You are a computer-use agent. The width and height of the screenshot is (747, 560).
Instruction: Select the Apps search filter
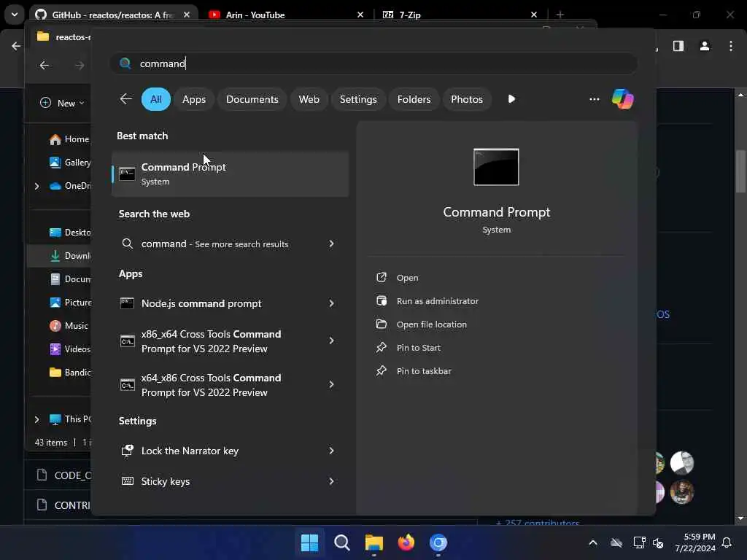[x=194, y=99]
